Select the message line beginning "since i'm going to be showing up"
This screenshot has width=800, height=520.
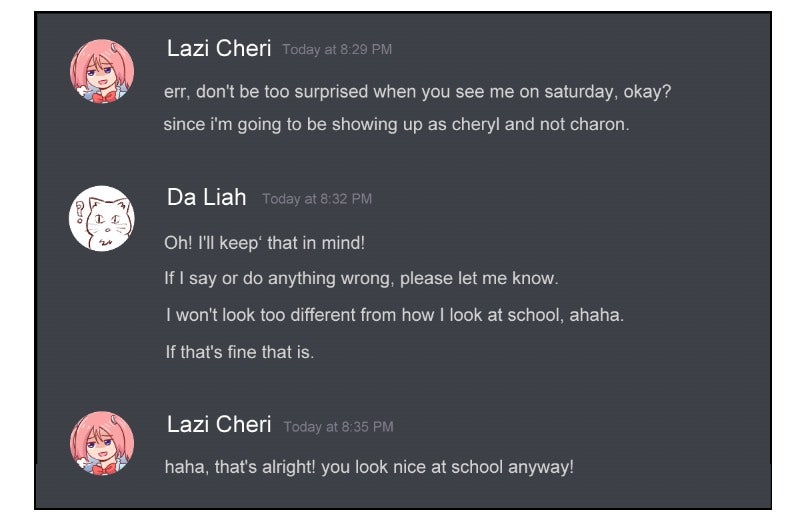point(396,125)
